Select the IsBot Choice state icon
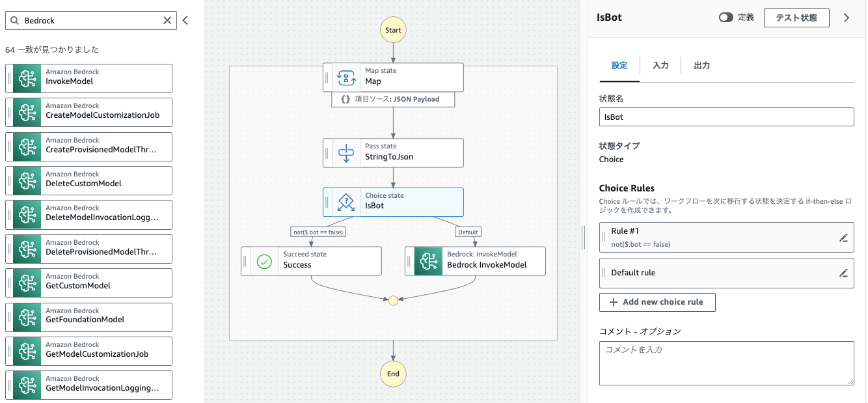The width and height of the screenshot is (868, 403). click(346, 202)
